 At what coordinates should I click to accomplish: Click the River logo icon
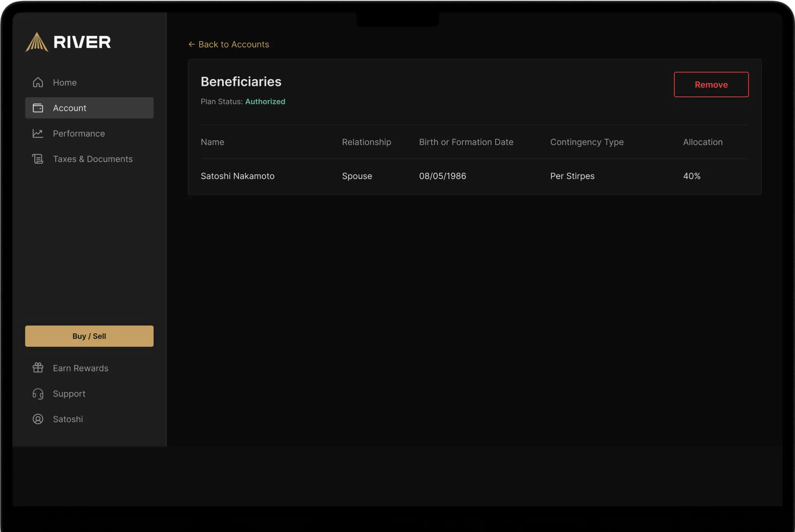(37, 42)
